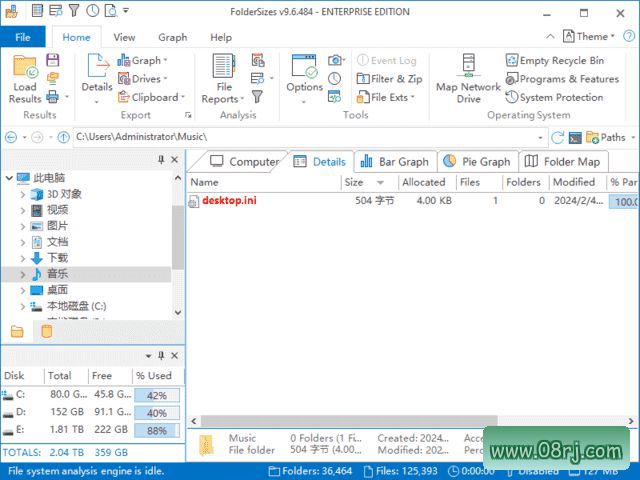This screenshot has width=640, height=480.
Task: Switch to the Pie Graph tab
Action: pyautogui.click(x=477, y=162)
